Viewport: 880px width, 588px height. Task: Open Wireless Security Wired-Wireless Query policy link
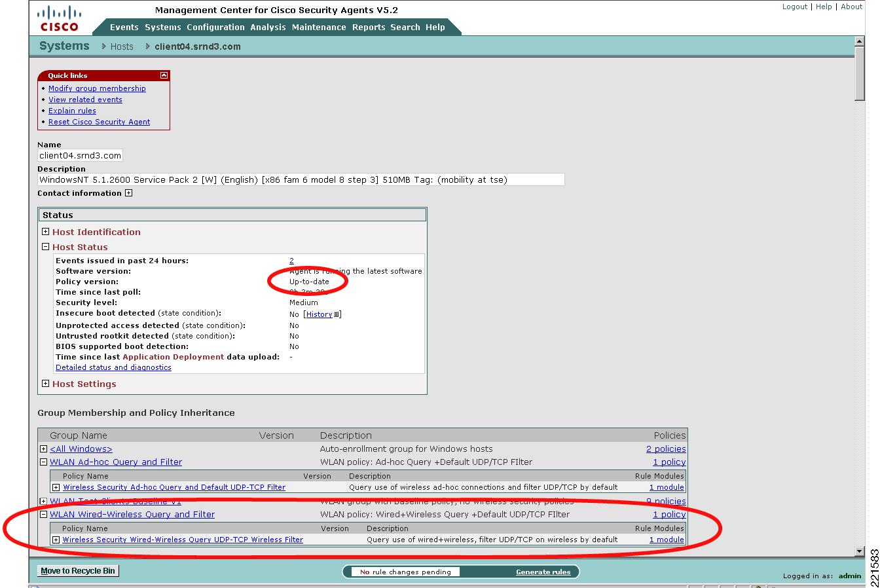tap(183, 540)
